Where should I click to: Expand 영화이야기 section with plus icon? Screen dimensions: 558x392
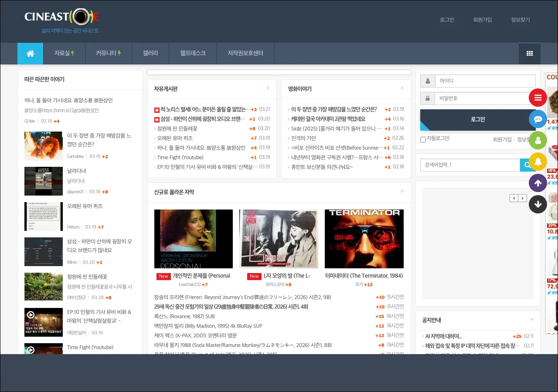[x=402, y=88]
